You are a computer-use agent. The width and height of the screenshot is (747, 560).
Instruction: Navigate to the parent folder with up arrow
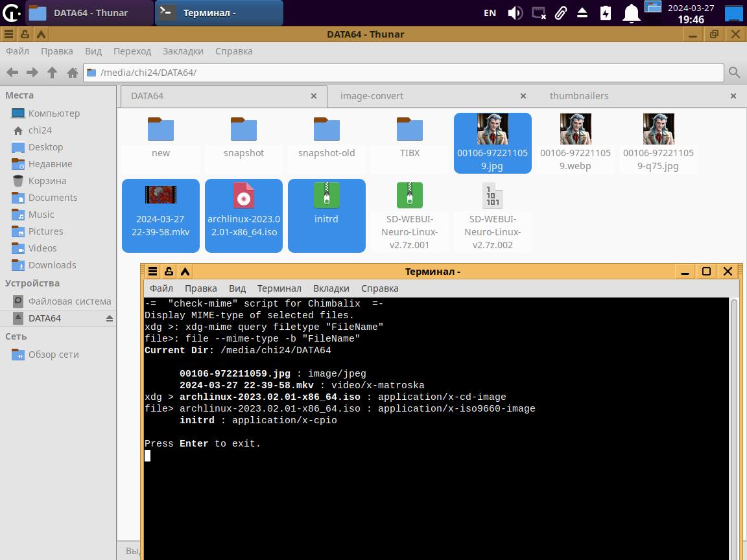(x=53, y=73)
